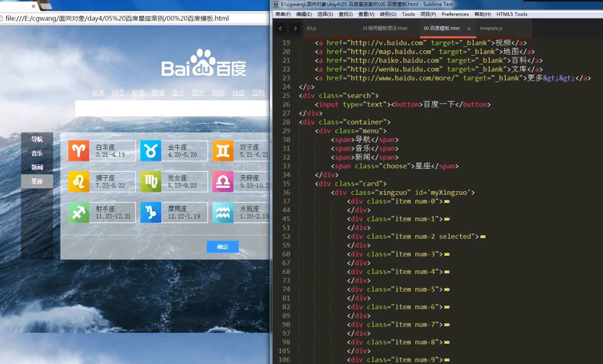The height and width of the screenshot is (364, 603).
Task: Click the Aries 白羊座 zodiac icon
Action: click(x=79, y=151)
